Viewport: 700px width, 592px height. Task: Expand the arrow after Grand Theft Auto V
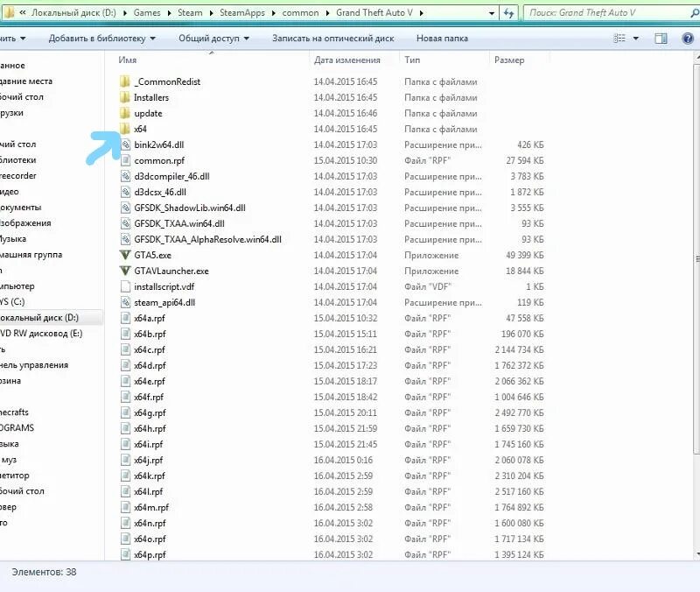pos(422,13)
